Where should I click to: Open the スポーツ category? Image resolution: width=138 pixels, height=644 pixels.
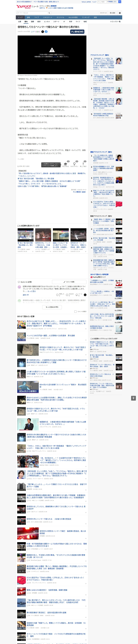[x=56, y=21]
